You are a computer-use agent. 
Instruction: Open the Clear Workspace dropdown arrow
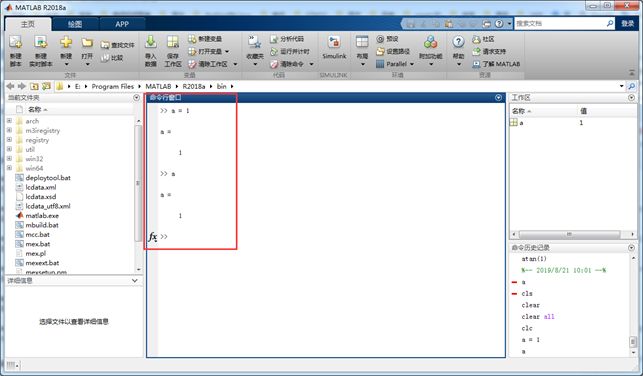click(x=235, y=64)
